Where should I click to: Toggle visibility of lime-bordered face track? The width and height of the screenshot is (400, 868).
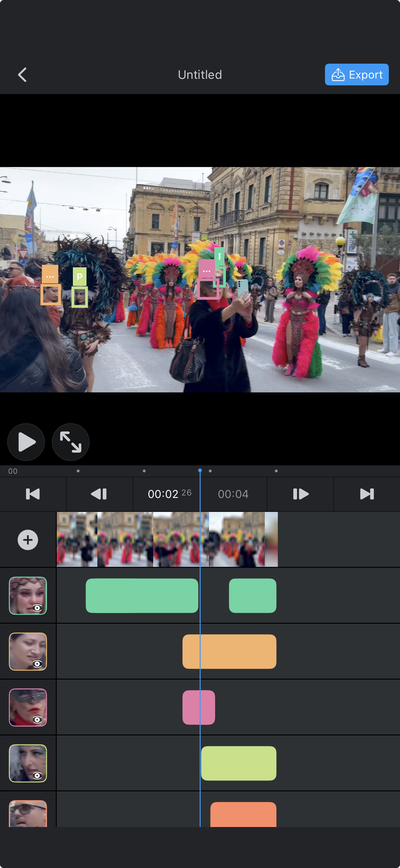coord(38,776)
